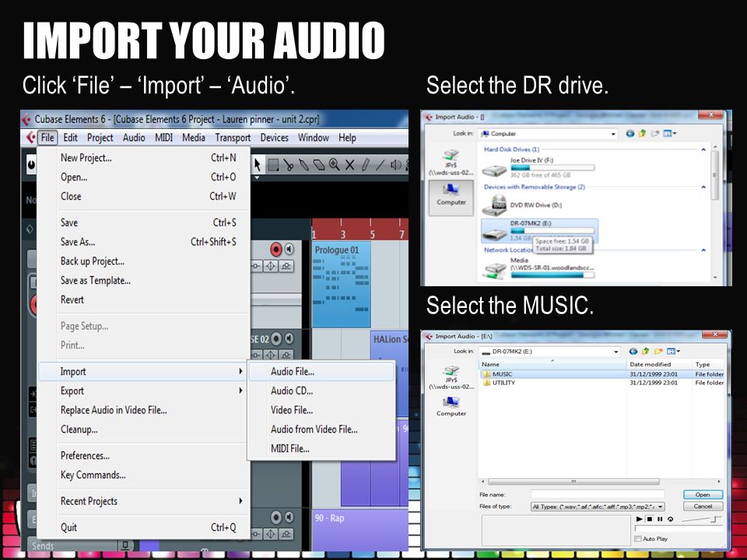Select Save As... in the File menu

(x=144, y=242)
